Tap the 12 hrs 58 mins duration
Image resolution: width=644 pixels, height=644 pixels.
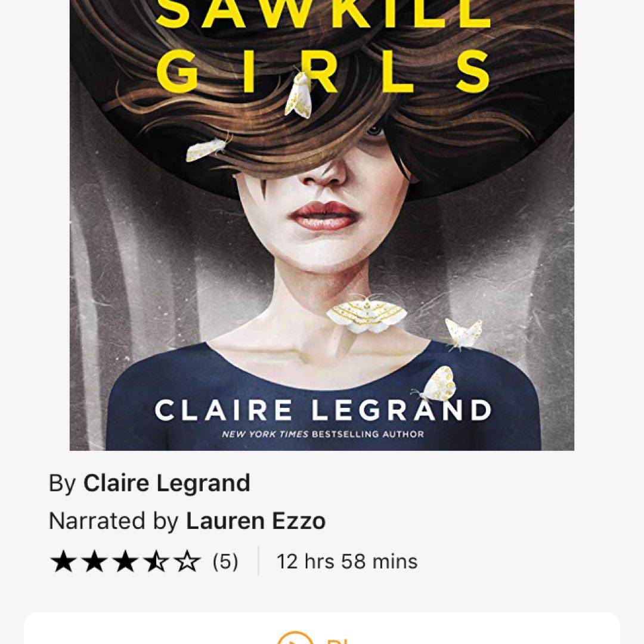[x=346, y=562]
